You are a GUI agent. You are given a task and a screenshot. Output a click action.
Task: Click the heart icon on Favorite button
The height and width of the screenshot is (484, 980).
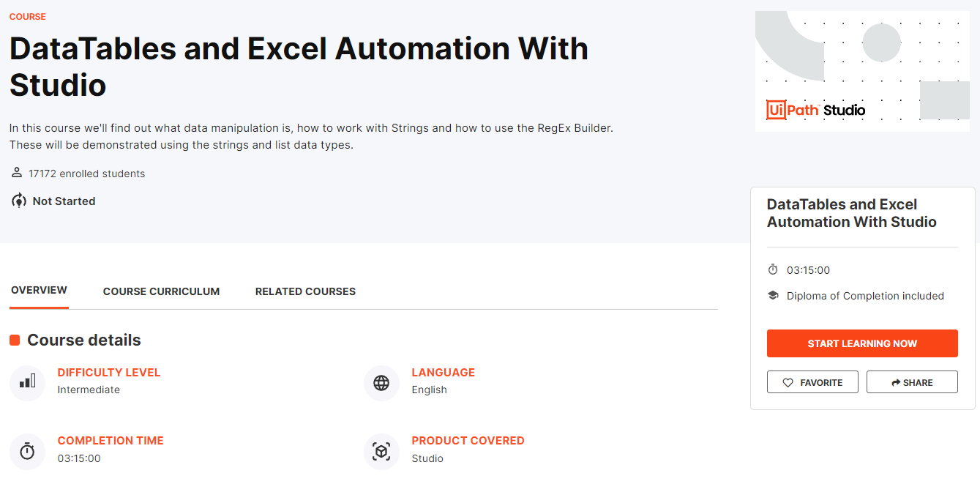pos(788,382)
